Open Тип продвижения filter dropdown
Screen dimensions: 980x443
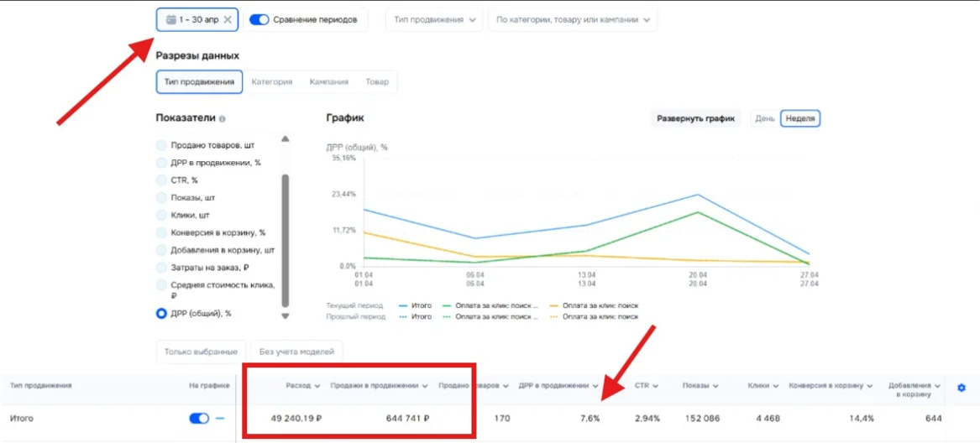pyautogui.click(x=434, y=20)
